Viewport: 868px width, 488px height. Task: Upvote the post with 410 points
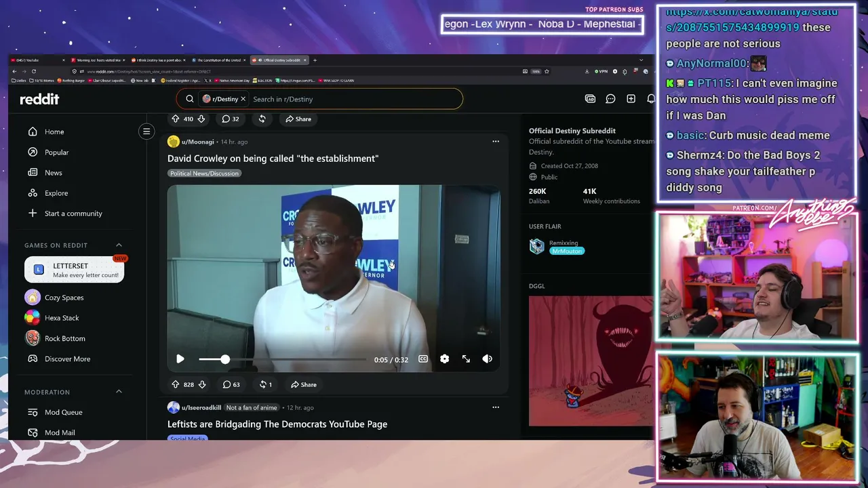[x=176, y=119]
